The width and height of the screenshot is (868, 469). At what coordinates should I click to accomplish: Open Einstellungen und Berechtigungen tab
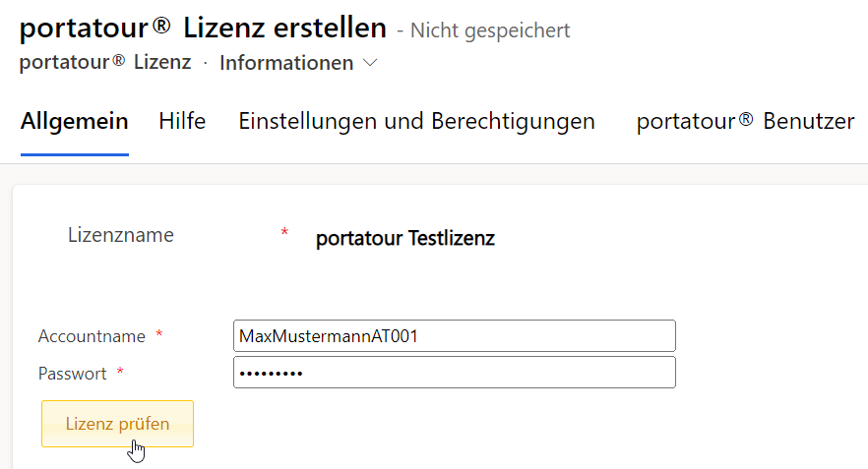click(417, 121)
